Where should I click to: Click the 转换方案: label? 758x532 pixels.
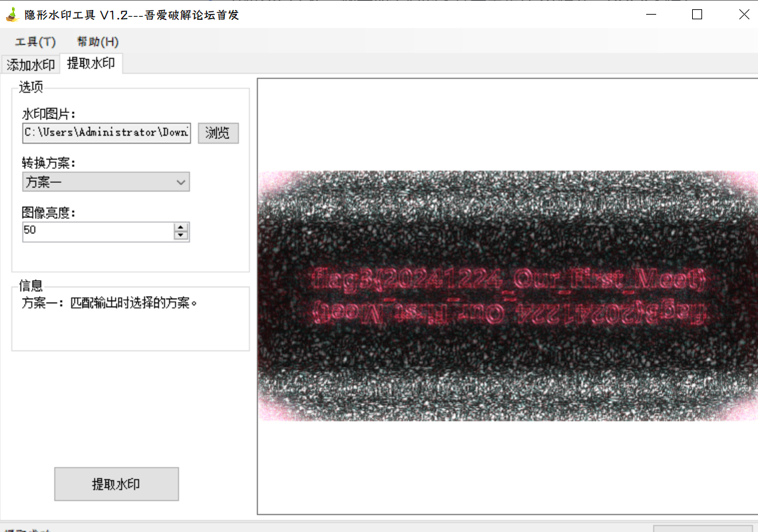(x=49, y=164)
